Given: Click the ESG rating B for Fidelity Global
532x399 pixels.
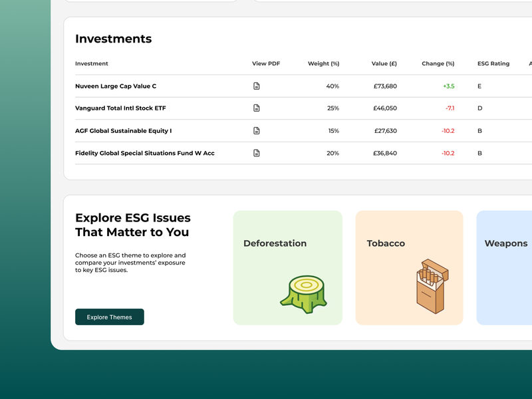Looking at the screenshot, I should tap(479, 153).
